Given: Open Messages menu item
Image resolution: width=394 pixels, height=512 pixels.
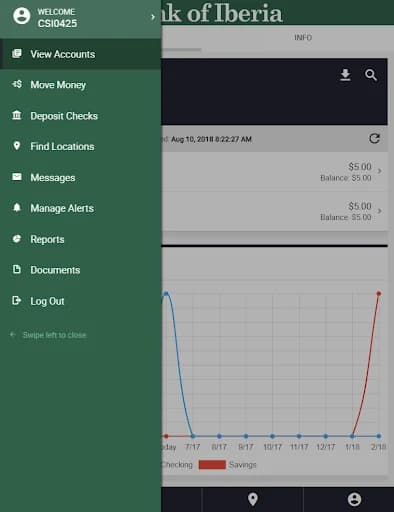Looking at the screenshot, I should 81,177.
